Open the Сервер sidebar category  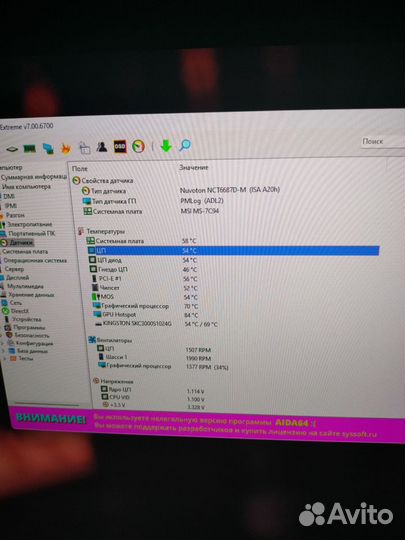coord(13,269)
